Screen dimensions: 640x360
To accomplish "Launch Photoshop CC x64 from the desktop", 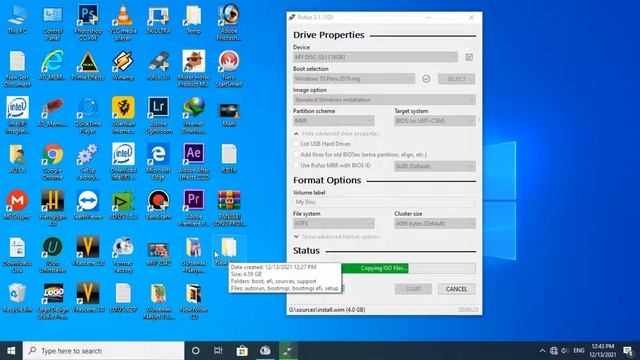I will coord(88,22).
